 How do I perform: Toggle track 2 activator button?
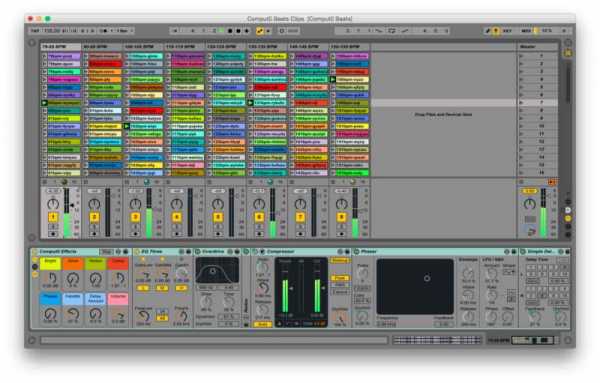(x=94, y=217)
